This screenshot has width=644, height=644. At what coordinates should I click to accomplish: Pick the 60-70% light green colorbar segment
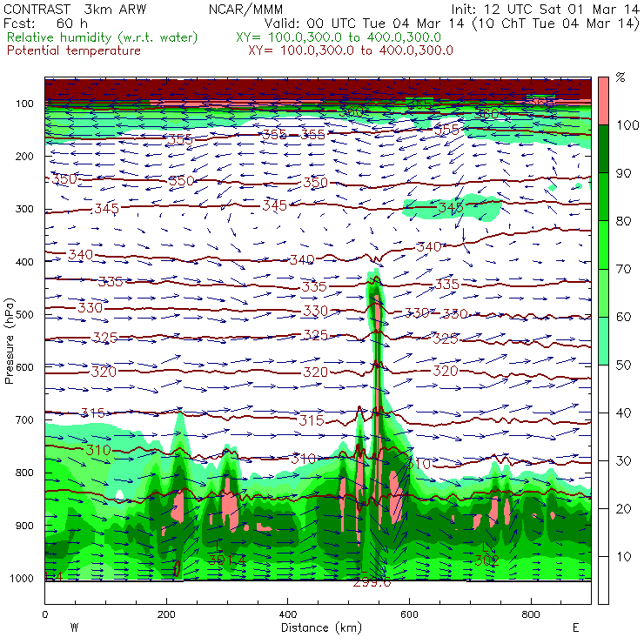point(603,292)
